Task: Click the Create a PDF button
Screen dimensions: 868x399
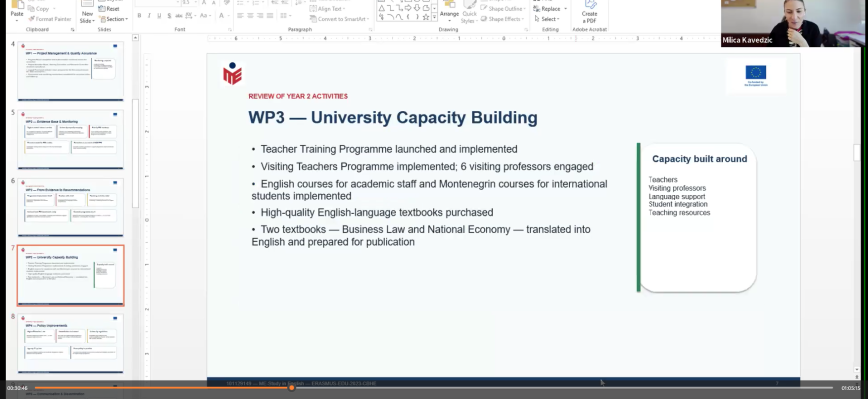Action: (x=589, y=12)
